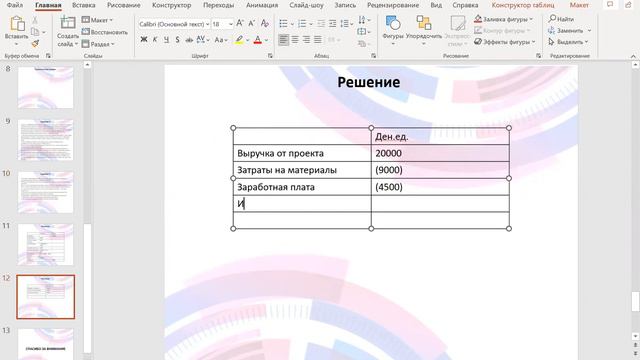The height and width of the screenshot is (360, 640).
Task: Apply the yellow text highlight color
Action: (x=239, y=40)
